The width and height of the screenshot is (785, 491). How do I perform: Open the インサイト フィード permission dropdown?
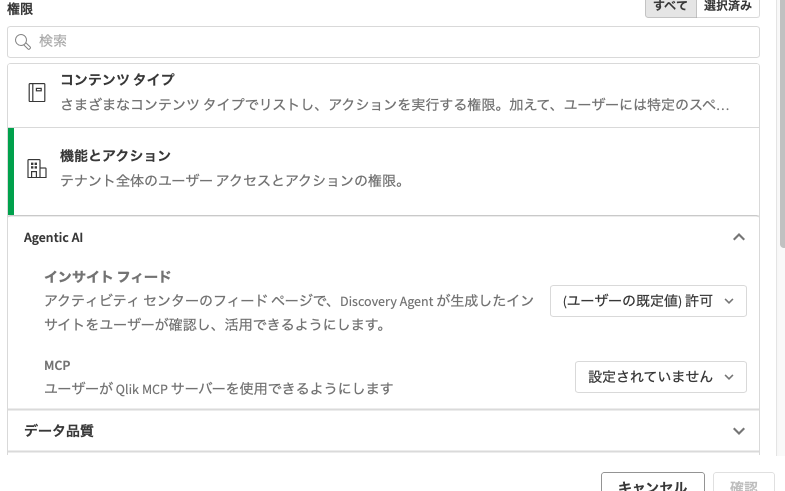tap(648, 301)
